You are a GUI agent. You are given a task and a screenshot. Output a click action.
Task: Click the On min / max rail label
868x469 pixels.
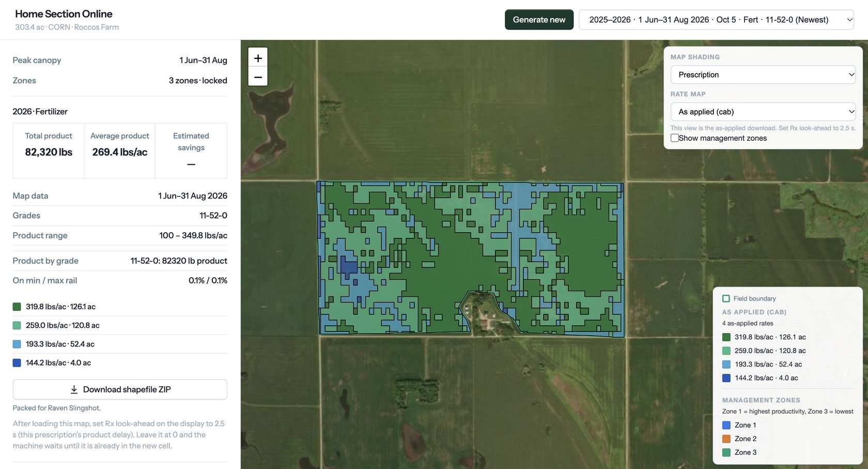(x=45, y=280)
